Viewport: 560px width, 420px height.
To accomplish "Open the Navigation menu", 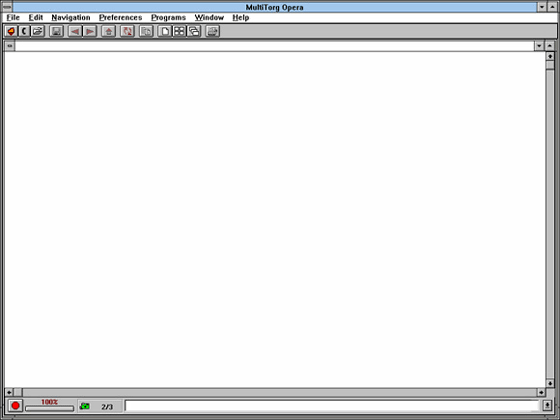I will pos(71,18).
